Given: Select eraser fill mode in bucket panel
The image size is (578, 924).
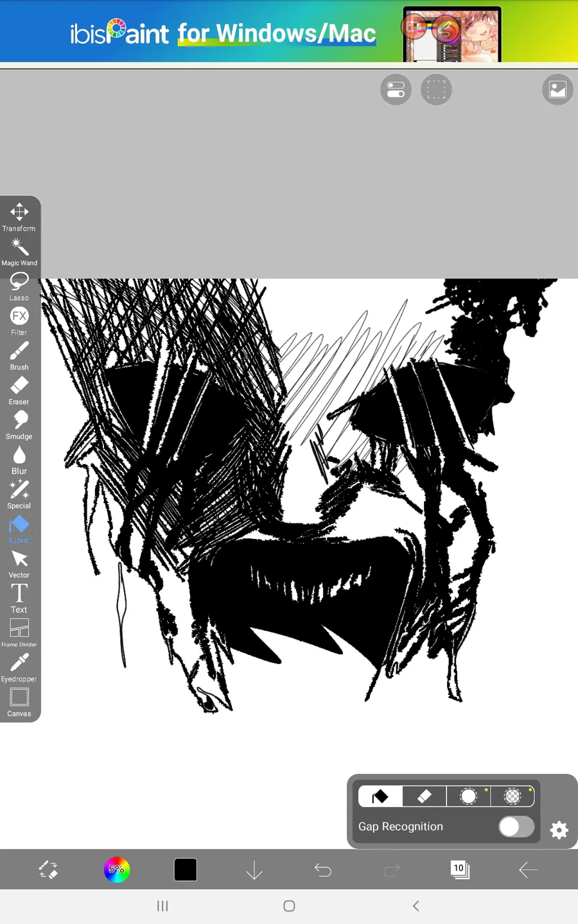Looking at the screenshot, I should [425, 796].
